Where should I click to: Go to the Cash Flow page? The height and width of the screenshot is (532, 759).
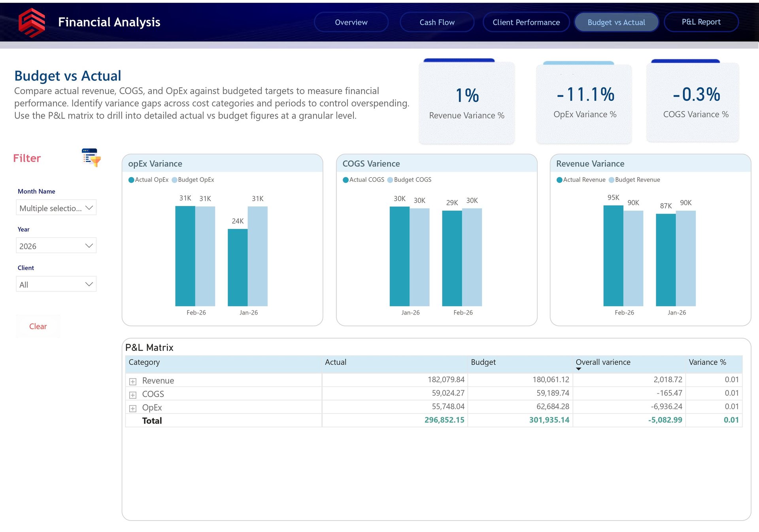point(437,22)
